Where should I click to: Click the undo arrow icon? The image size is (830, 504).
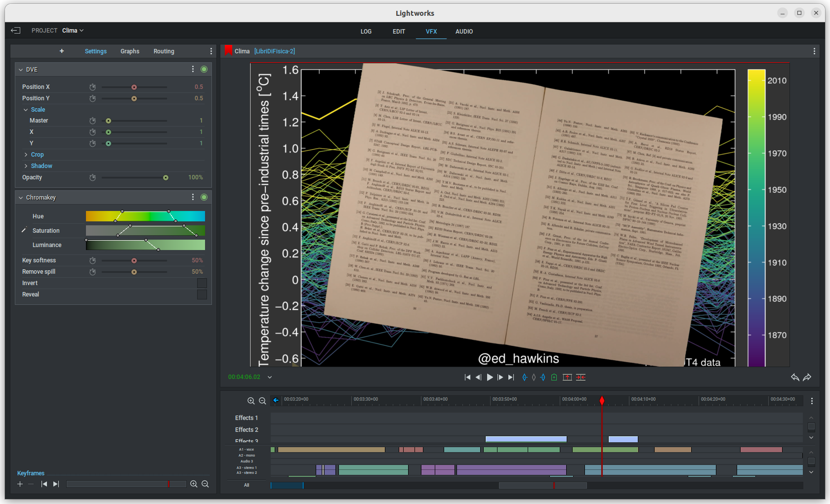795,377
